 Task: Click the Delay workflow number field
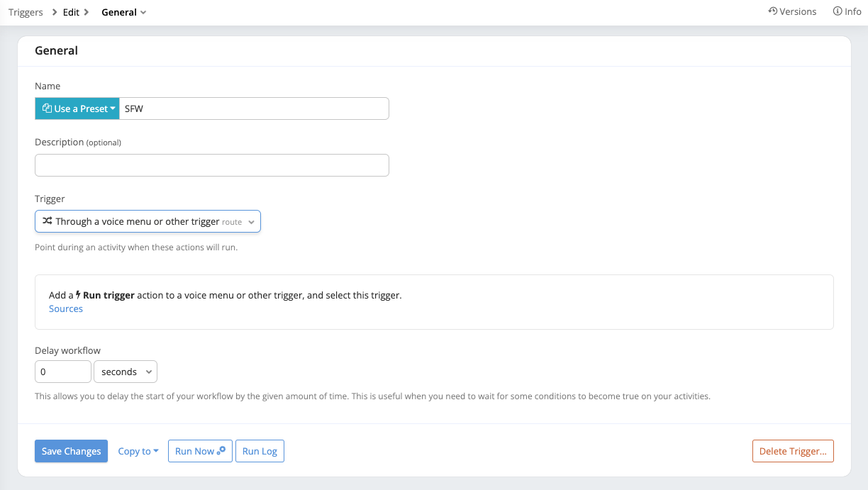click(62, 372)
